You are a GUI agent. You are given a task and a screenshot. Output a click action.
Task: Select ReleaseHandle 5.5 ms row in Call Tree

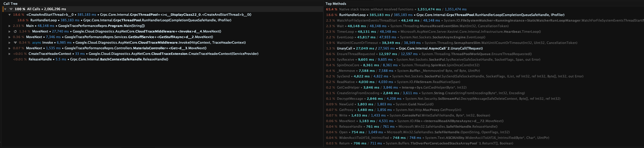point(162,59)
